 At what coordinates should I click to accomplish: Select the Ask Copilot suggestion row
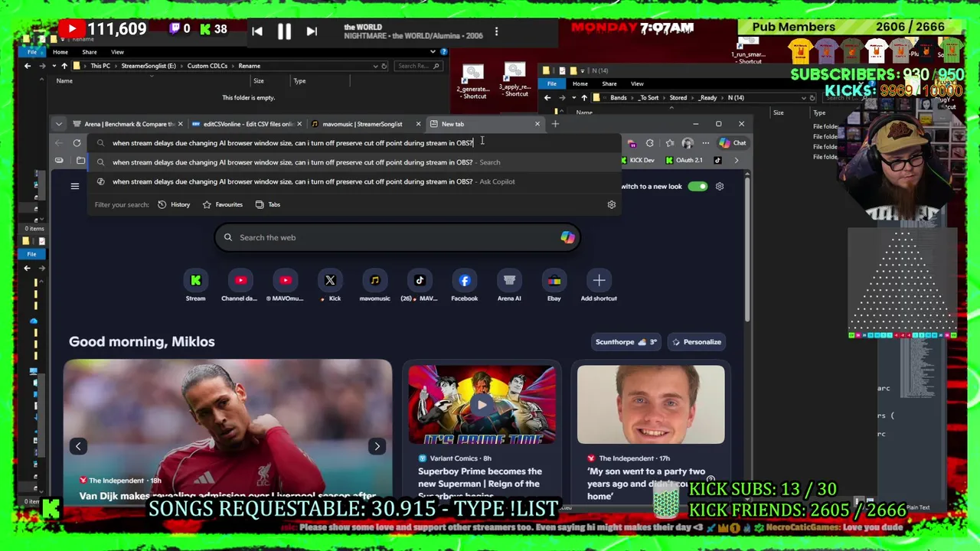[x=355, y=181]
